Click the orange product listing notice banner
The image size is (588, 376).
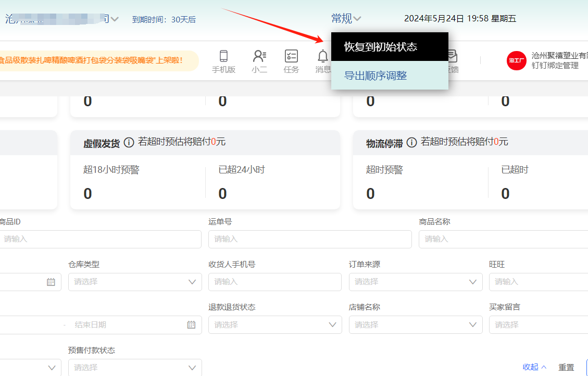click(x=99, y=61)
